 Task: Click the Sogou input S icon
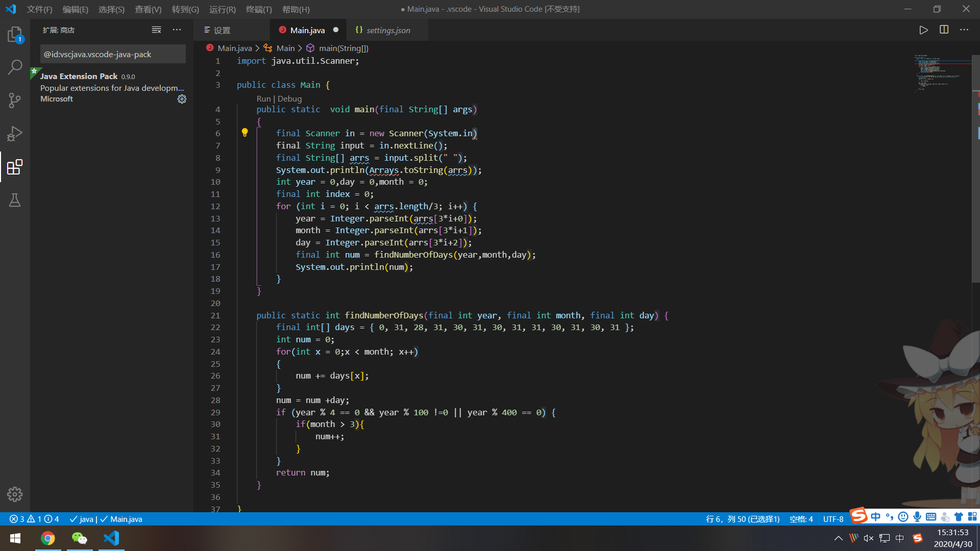(859, 516)
